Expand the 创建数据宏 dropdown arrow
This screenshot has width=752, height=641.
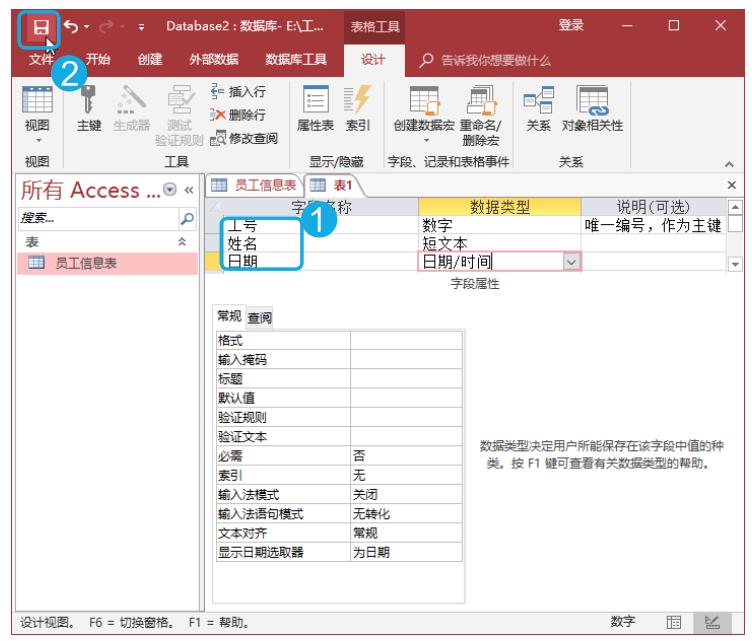(426, 141)
